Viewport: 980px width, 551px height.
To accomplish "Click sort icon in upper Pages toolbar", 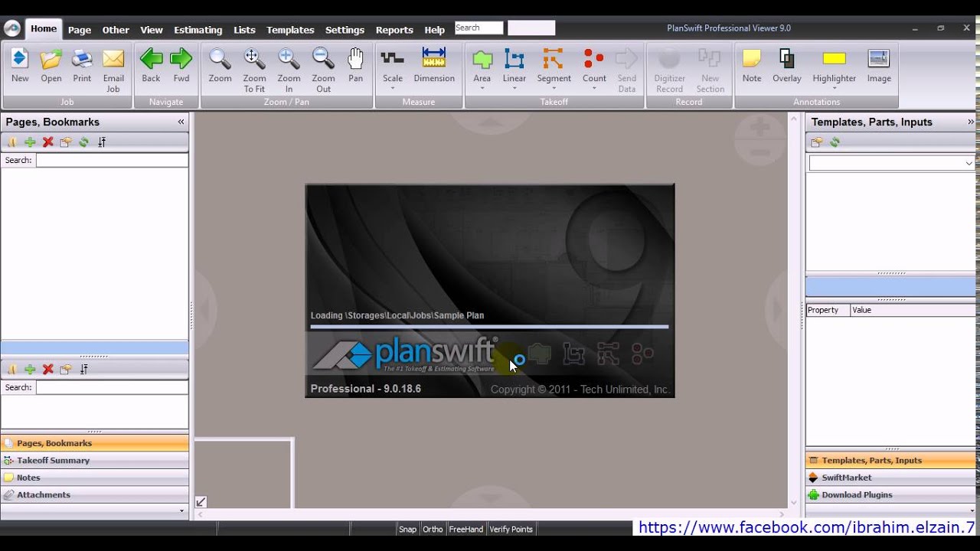I will 102,142.
